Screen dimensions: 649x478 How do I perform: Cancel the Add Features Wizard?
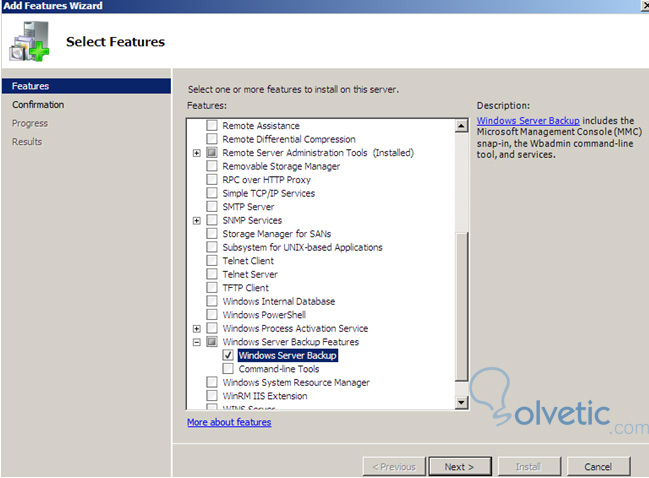[x=599, y=467]
